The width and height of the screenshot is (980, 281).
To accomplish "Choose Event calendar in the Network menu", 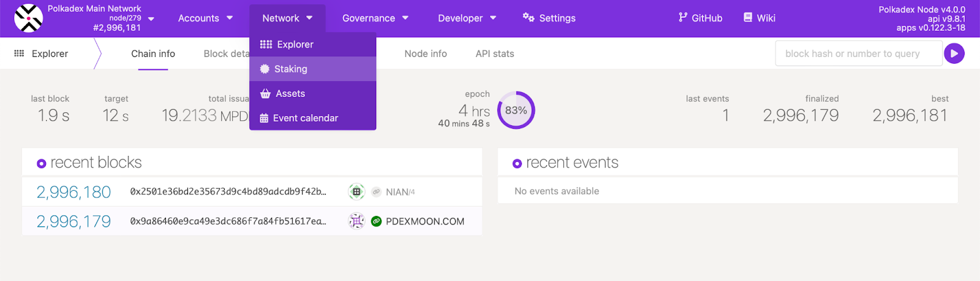I will point(305,118).
